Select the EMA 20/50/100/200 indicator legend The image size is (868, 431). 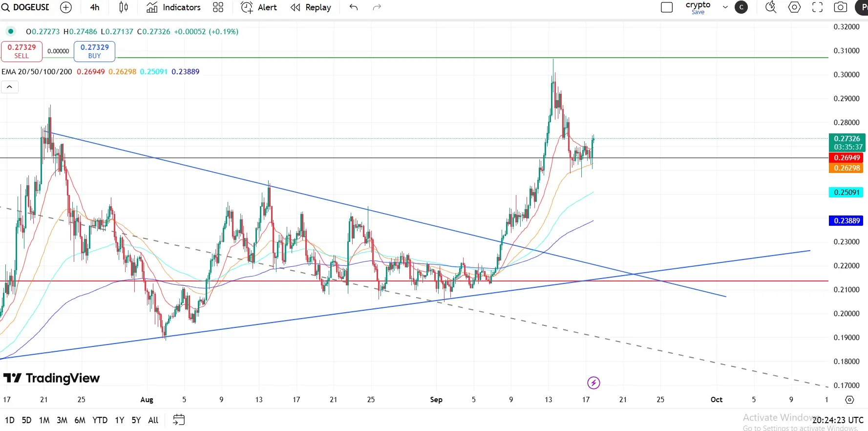click(37, 71)
